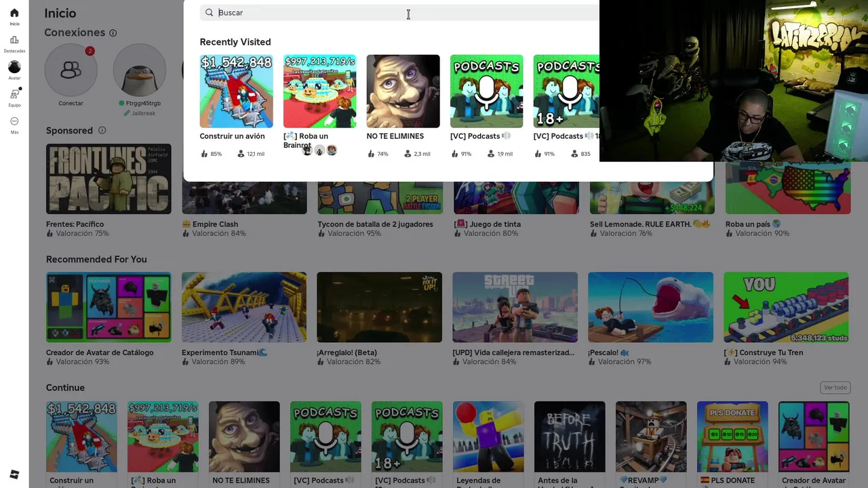Open Before Truth game in Continue row
Image resolution: width=868 pixels, height=488 pixels.
[570, 436]
